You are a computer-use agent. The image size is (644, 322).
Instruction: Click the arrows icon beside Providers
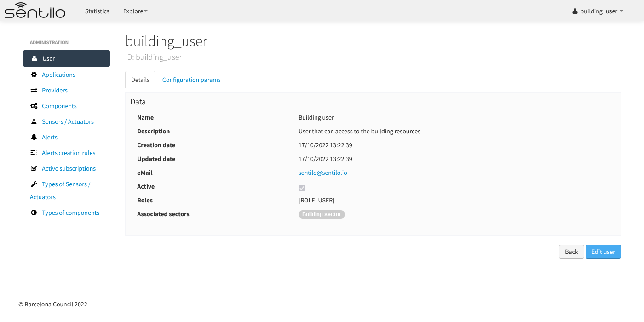click(34, 90)
